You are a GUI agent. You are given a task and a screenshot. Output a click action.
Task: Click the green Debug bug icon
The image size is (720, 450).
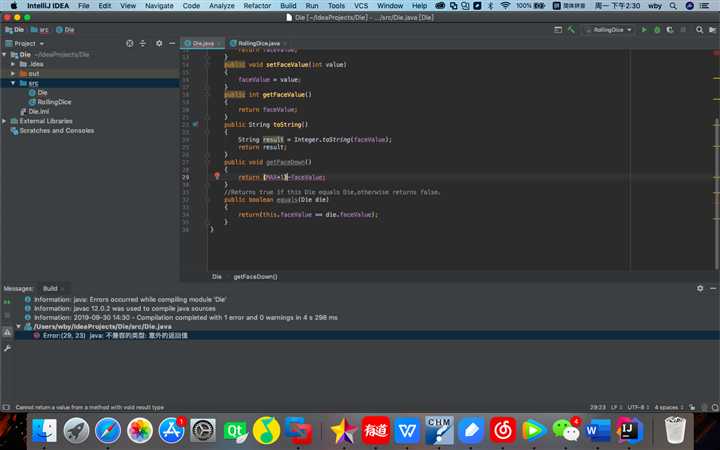(657, 30)
